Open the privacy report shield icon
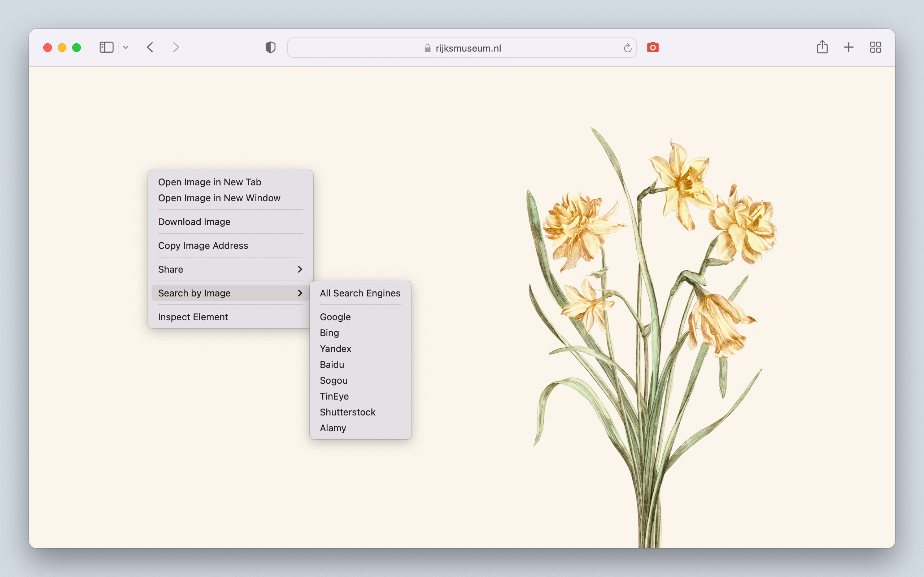 [x=270, y=47]
